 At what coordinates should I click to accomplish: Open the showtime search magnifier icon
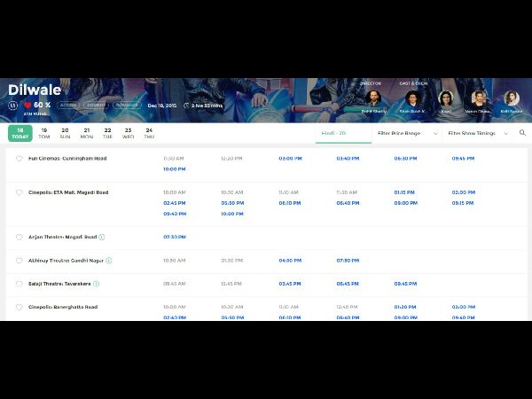click(522, 133)
